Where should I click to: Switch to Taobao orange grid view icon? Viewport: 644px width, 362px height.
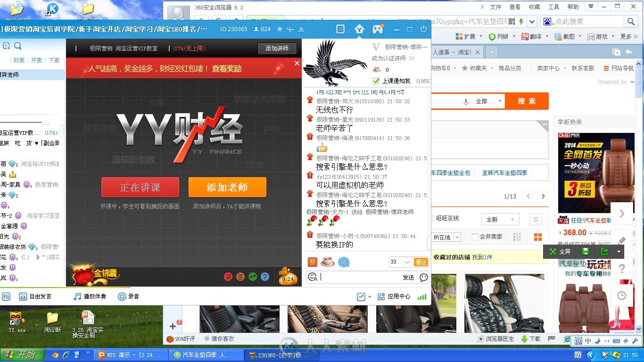pyautogui.click(x=537, y=237)
